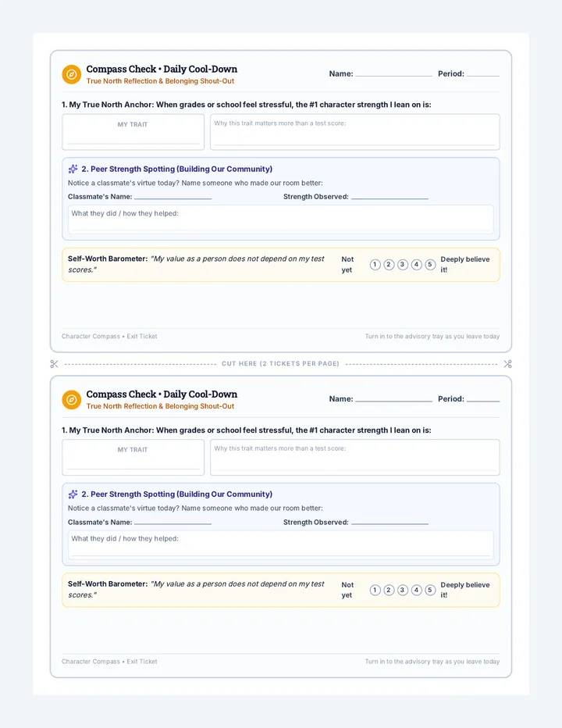Image resolution: width=562 pixels, height=728 pixels.
Task: Select rating 2 on top Self-Worth Barometer
Action: point(389,265)
